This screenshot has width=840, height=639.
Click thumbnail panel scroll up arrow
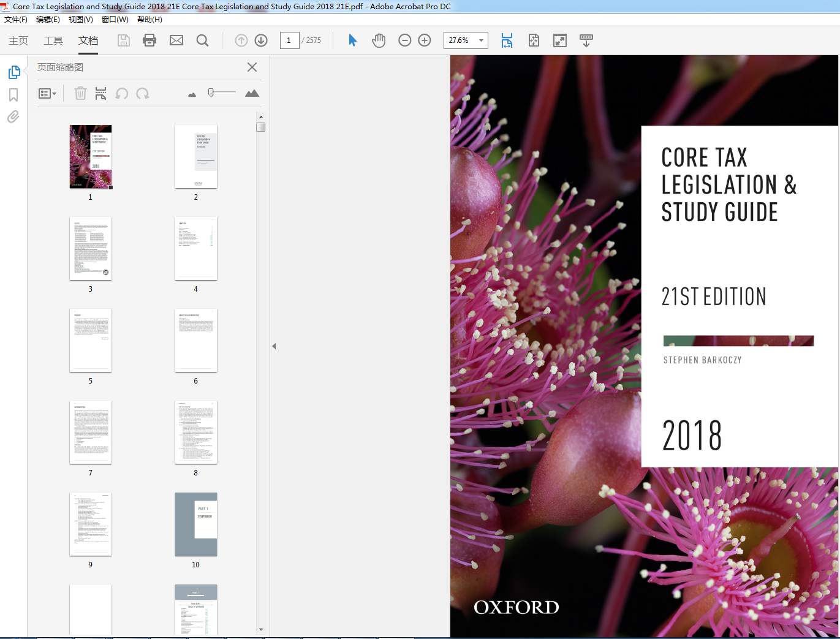[261, 116]
